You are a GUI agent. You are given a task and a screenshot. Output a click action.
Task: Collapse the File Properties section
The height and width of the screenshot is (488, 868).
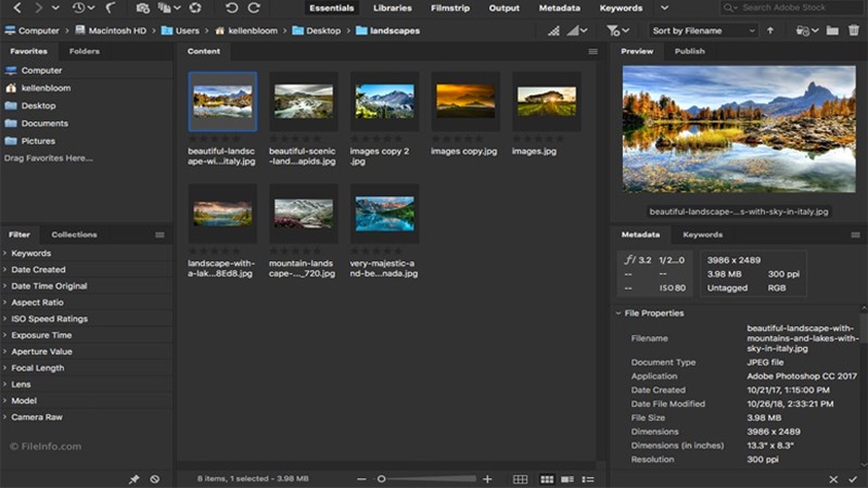point(618,314)
